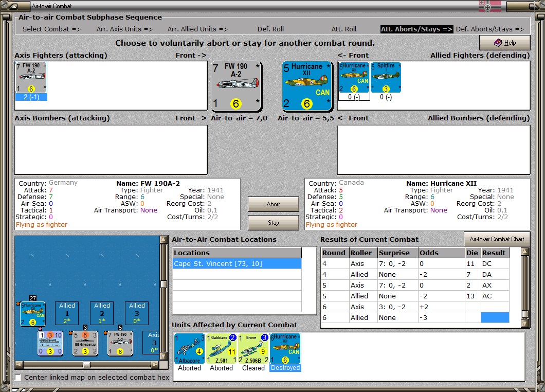
Task: Click the FW 190 counter on the map
Action: coord(120,343)
